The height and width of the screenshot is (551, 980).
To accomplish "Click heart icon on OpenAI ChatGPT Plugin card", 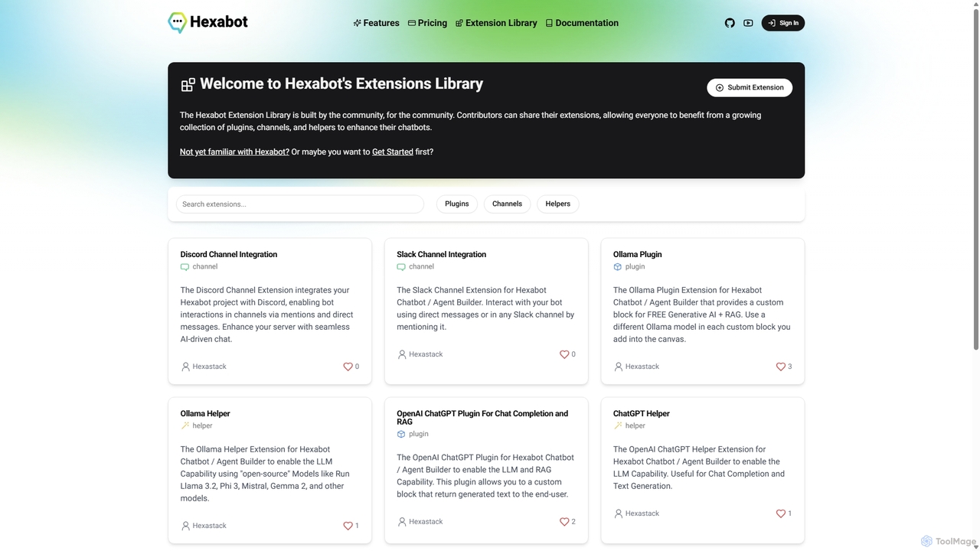I will click(564, 522).
